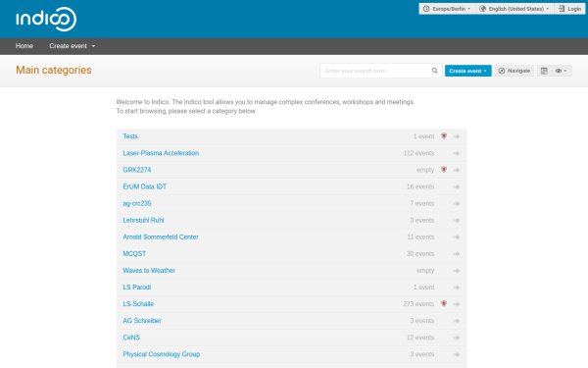Open the MCQST category
588x368 pixels.
tap(134, 254)
